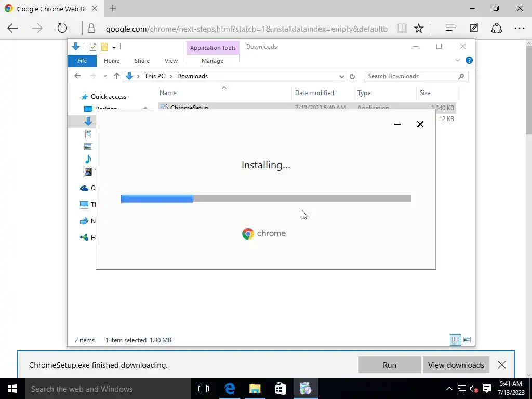
Task: Open Windows Store from taskbar
Action: click(280, 389)
